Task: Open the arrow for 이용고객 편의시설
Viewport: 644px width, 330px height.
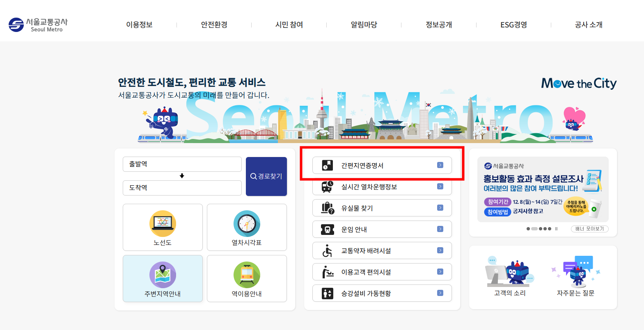Action: coord(440,272)
